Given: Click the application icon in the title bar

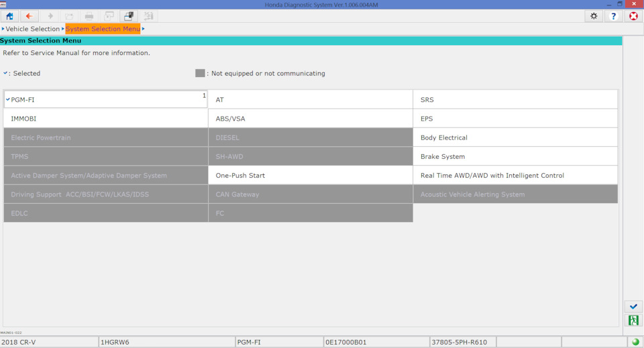Looking at the screenshot, I should point(3,4).
